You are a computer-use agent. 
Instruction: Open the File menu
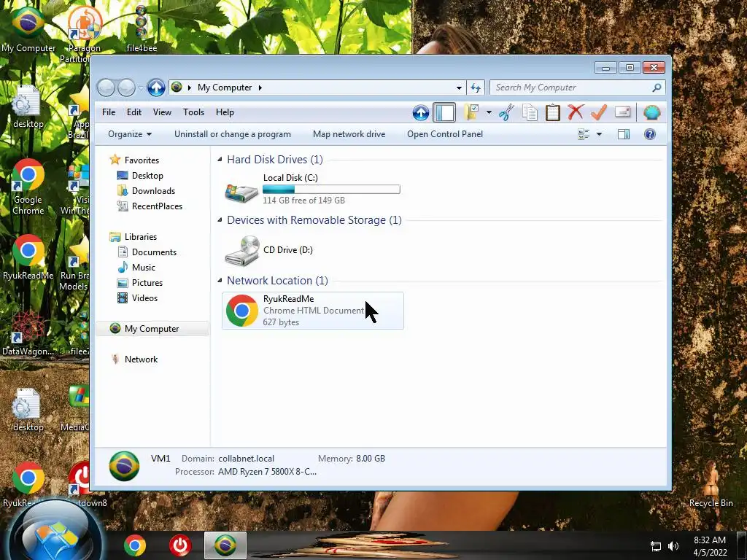(x=109, y=112)
